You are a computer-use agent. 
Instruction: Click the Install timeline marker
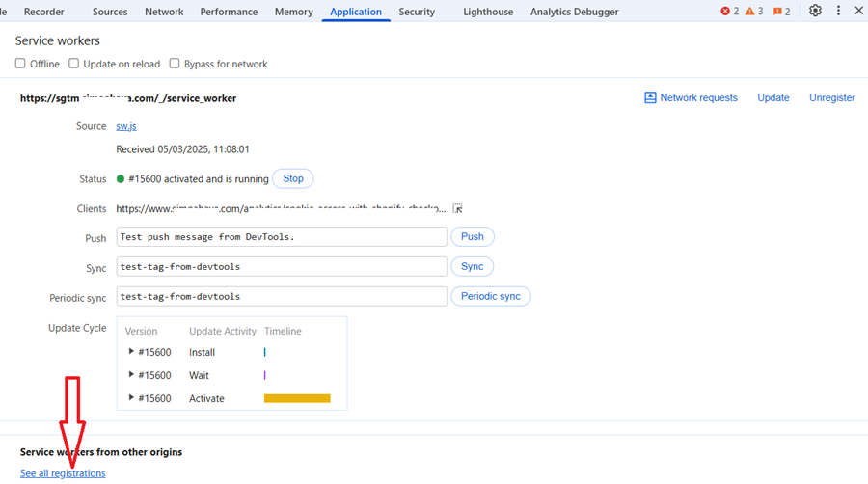[x=264, y=352]
